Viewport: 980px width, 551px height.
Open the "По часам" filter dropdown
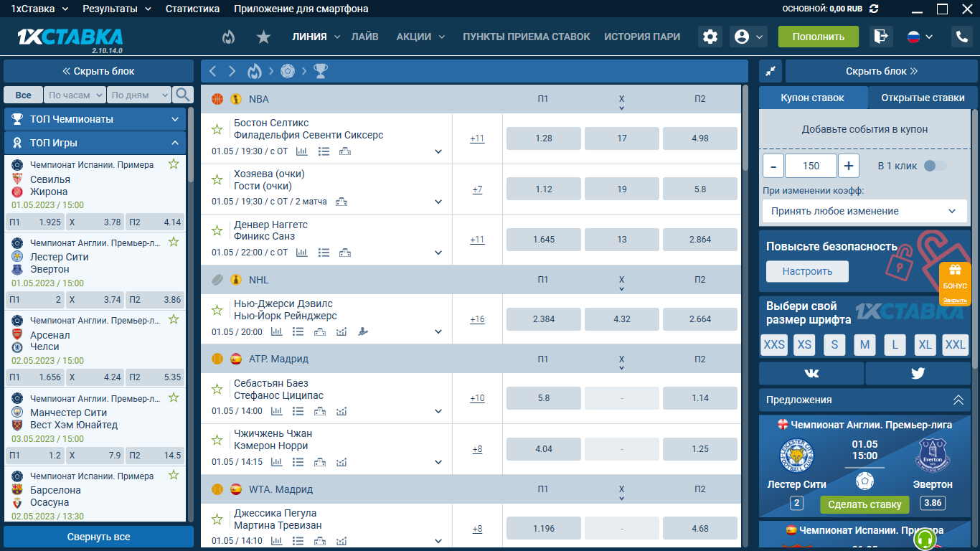pos(75,95)
